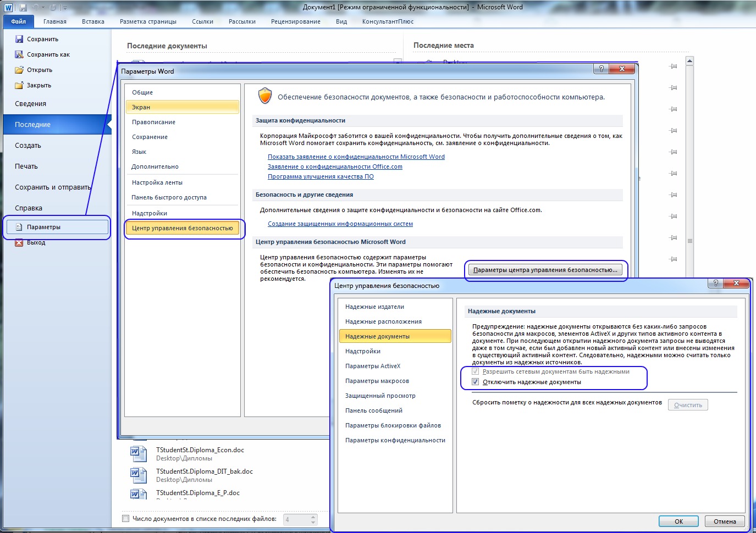Switch to the Рецензирование tab

click(295, 21)
